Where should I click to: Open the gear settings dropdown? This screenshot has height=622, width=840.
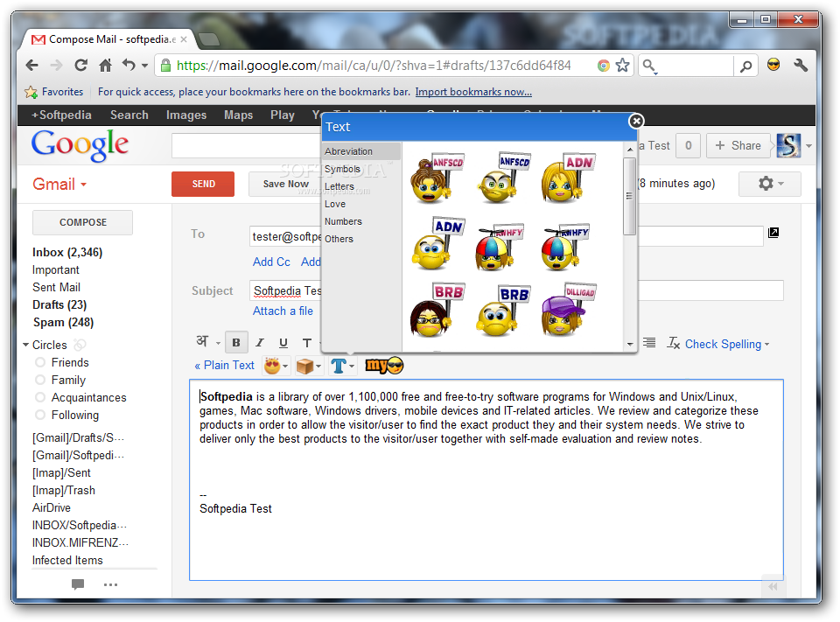coord(770,184)
